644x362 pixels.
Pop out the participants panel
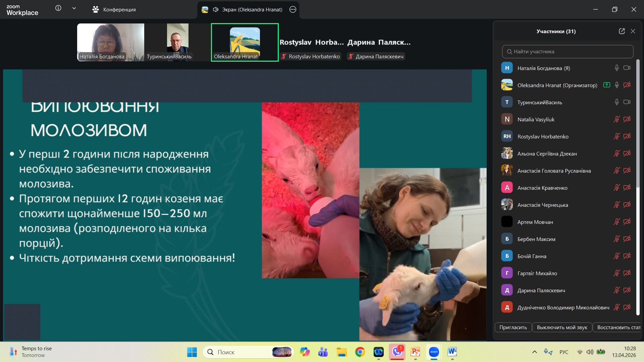pos(622,31)
